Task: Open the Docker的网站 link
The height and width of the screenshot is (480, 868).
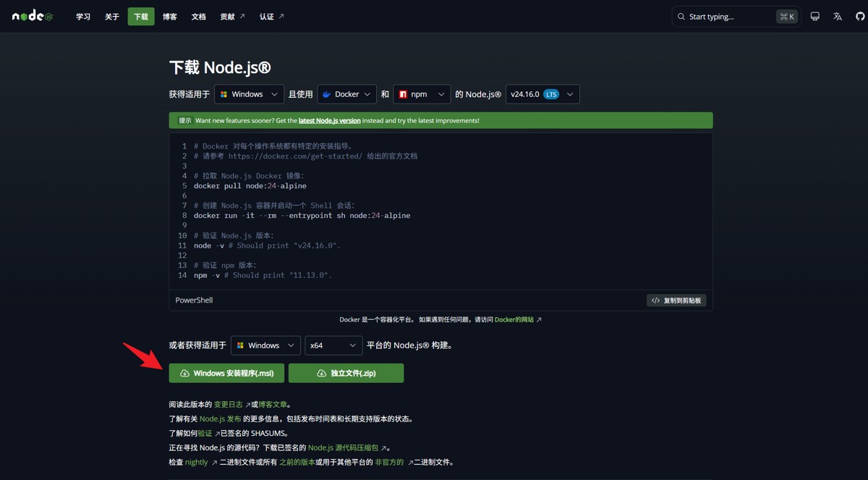Action: (518, 319)
